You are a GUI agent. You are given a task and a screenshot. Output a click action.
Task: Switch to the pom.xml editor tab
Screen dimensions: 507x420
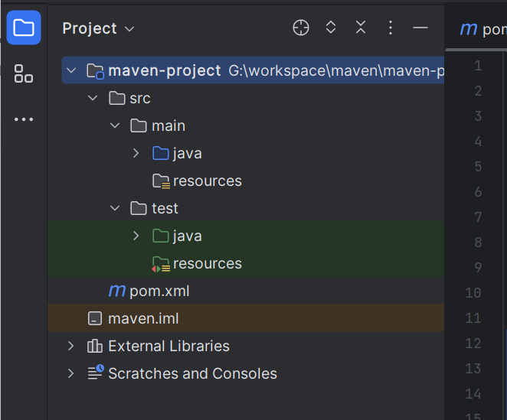[482, 29]
